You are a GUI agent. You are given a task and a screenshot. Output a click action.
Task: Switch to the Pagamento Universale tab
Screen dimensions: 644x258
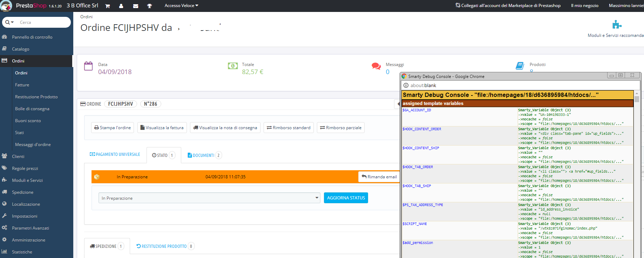click(115, 154)
